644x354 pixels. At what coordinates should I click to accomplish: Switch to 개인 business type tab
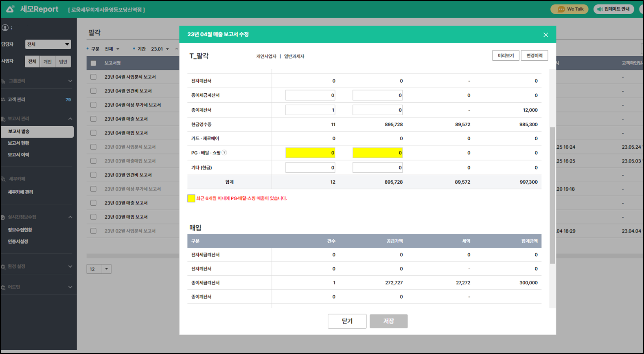click(48, 62)
